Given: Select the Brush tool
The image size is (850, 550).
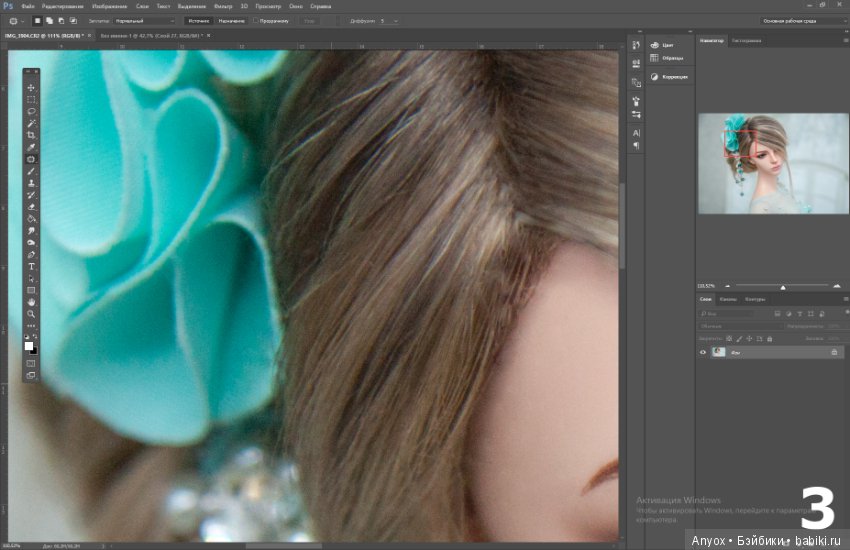Looking at the screenshot, I should 31,171.
